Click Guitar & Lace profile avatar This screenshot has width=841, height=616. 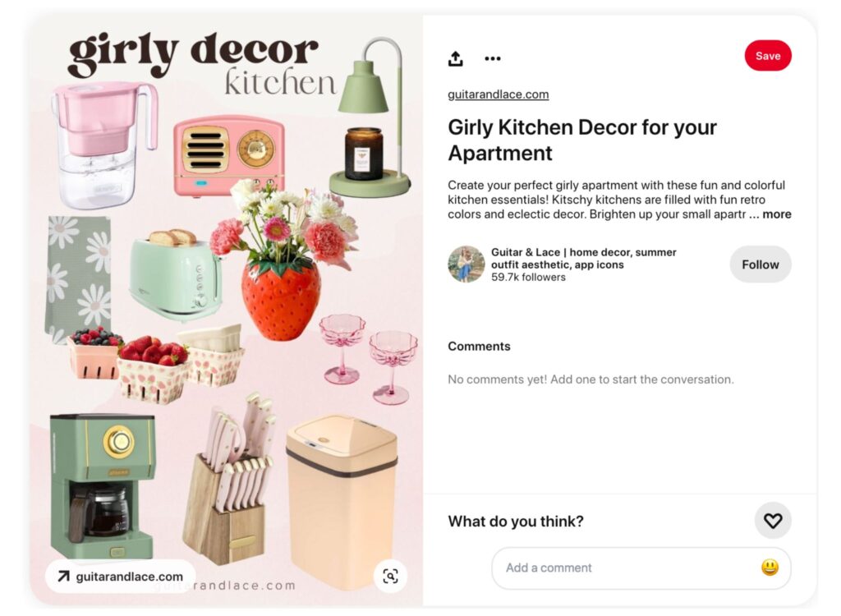point(466,264)
